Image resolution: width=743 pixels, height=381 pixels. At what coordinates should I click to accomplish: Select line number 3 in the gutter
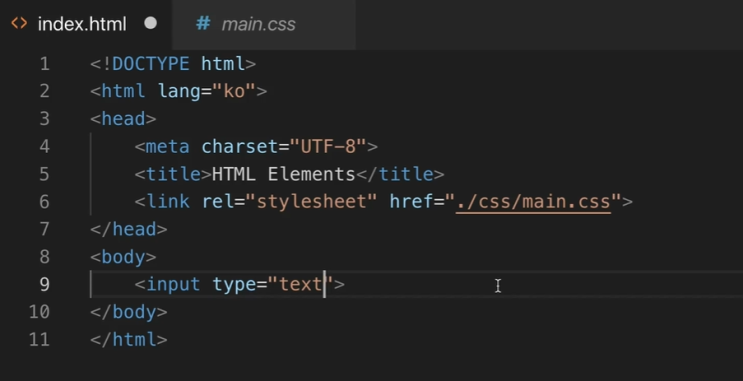(45, 118)
